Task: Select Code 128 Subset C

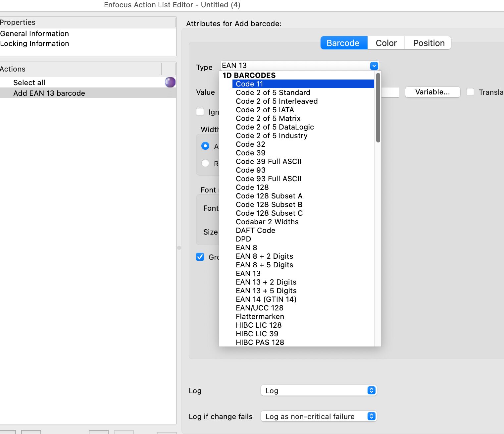Action: pos(269,213)
